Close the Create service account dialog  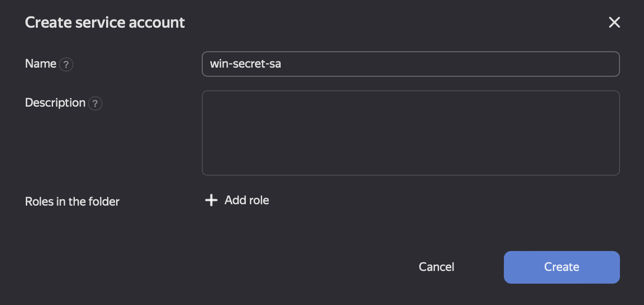click(x=614, y=23)
